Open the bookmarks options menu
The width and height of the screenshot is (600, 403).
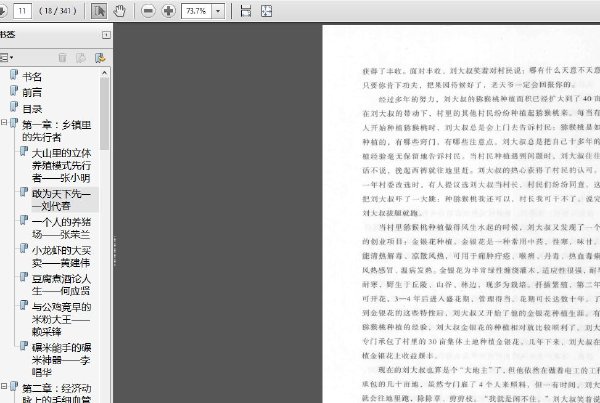click(x=6, y=57)
